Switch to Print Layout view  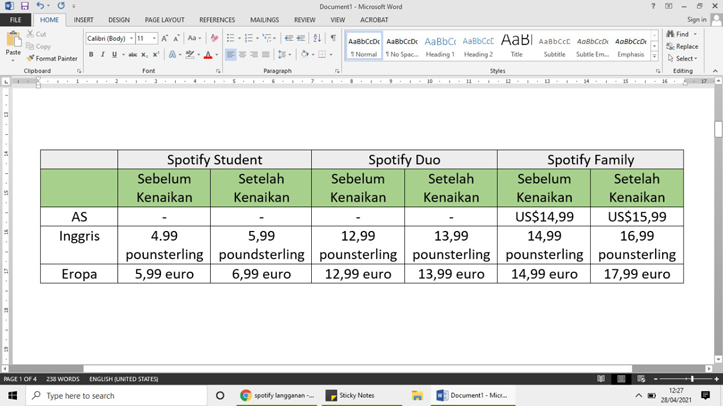tap(621, 379)
